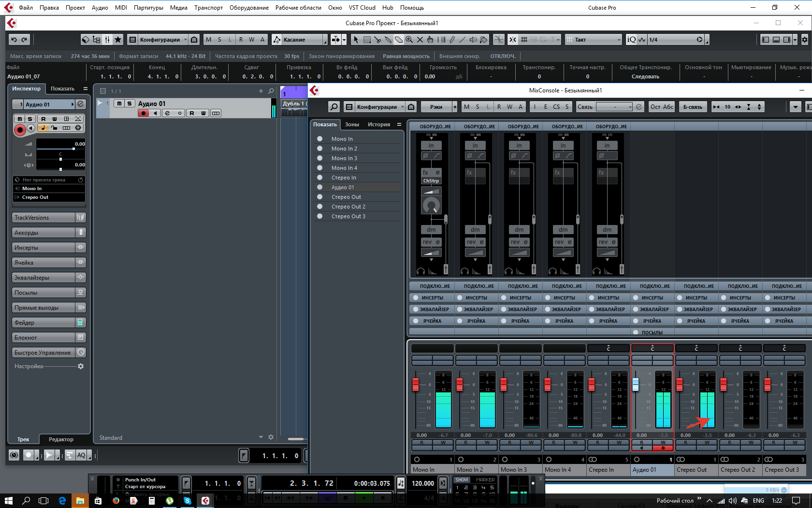Select the Erase tool
The height and width of the screenshot is (508, 812).
click(x=399, y=40)
